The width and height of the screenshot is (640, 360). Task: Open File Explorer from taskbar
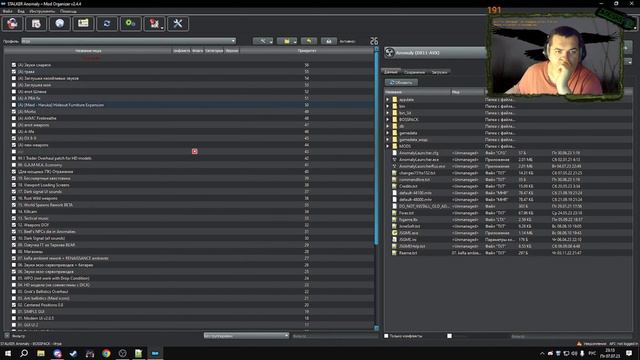41,353
